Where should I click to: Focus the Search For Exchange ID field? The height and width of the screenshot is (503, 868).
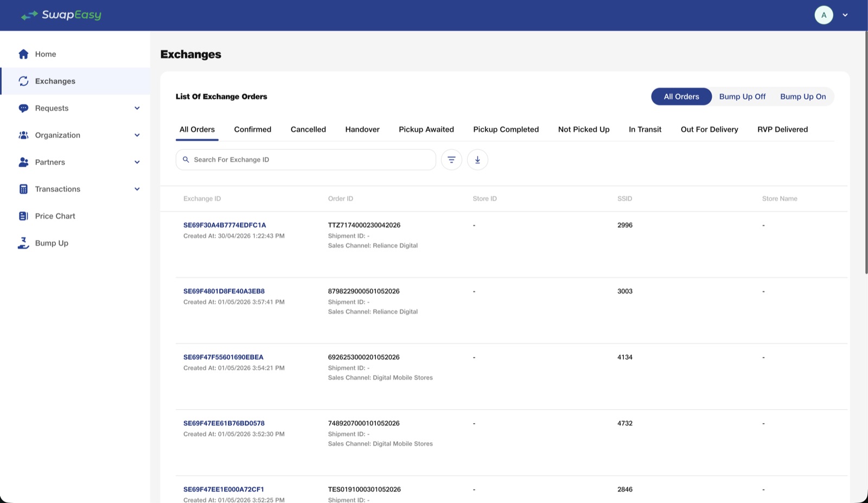[x=306, y=160]
